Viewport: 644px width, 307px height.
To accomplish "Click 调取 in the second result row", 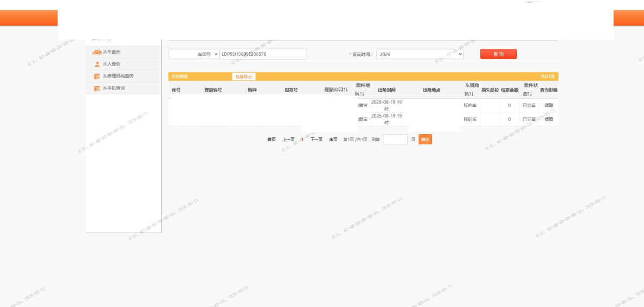I will click(x=549, y=119).
